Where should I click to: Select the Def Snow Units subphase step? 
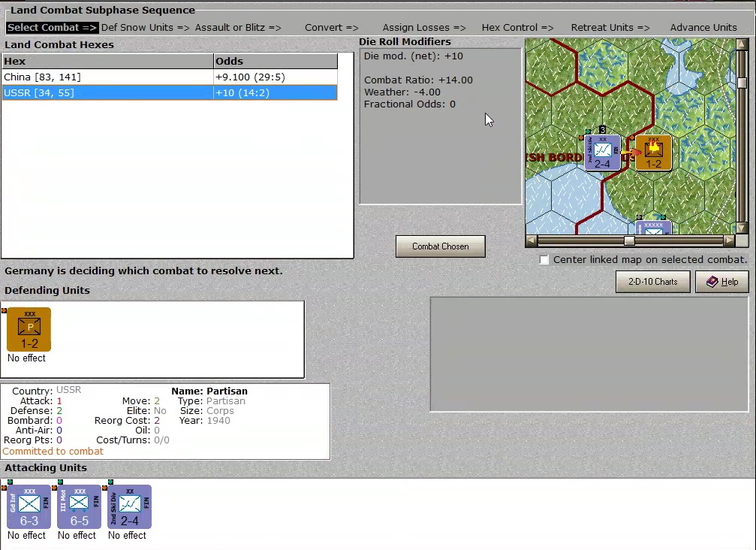point(145,28)
